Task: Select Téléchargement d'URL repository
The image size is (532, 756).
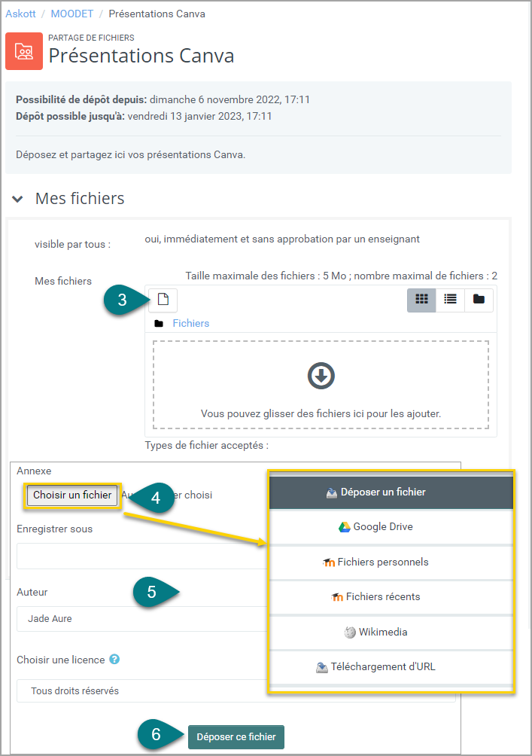Action: [x=391, y=667]
